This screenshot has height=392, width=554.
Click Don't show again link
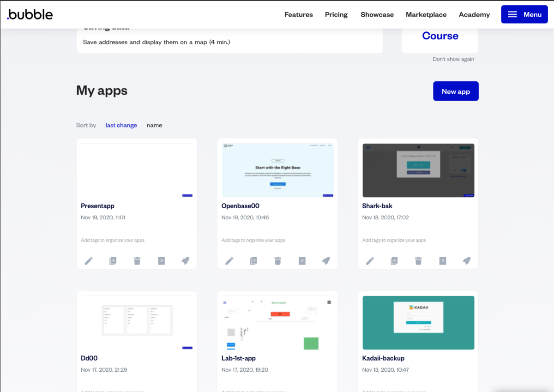pos(453,59)
